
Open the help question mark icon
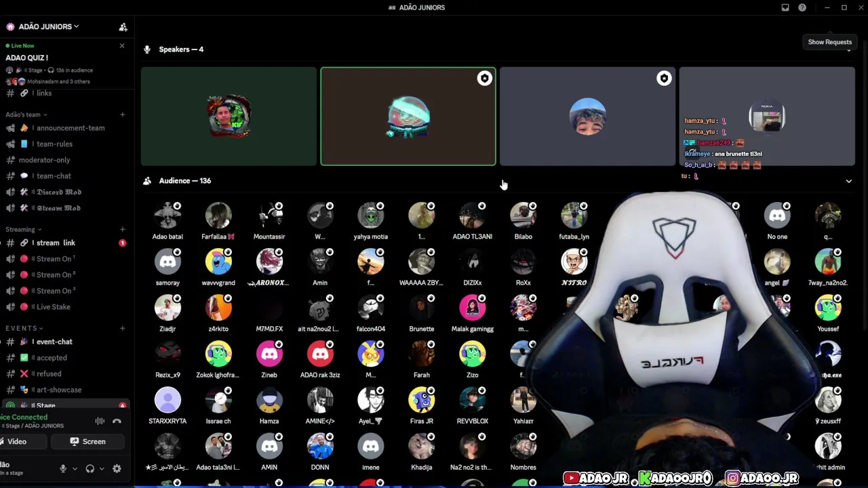[x=802, y=7]
